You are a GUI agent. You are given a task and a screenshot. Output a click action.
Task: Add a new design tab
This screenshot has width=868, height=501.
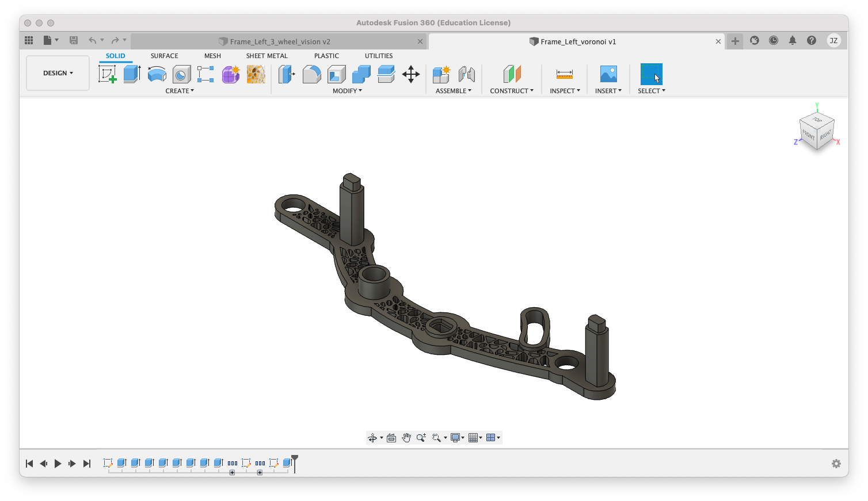tap(735, 41)
